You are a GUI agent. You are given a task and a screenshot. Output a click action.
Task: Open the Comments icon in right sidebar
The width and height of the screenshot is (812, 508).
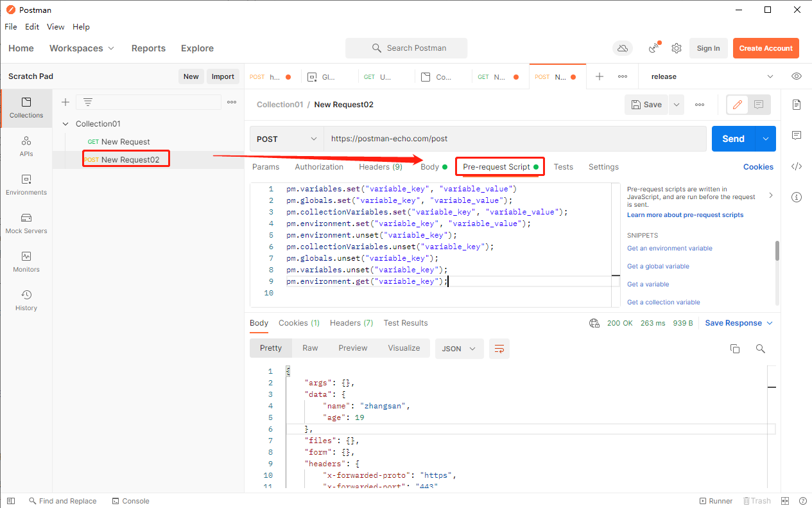click(796, 136)
